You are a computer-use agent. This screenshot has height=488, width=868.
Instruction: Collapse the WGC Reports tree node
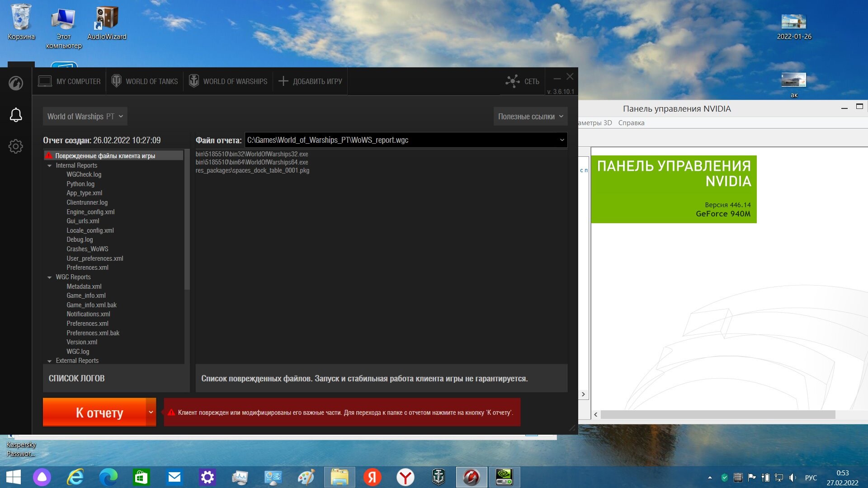pyautogui.click(x=50, y=277)
